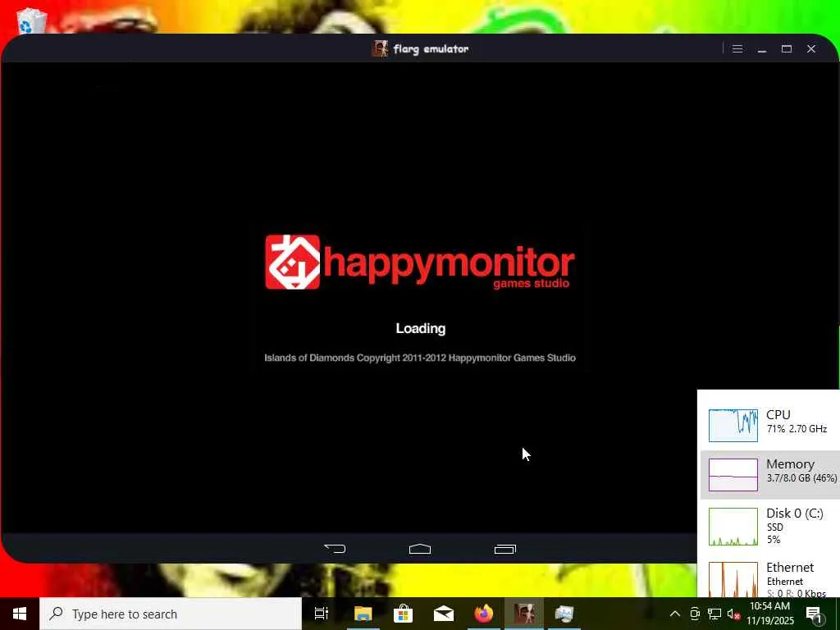Switch to flarg emulator taskbar button
This screenshot has width=840, height=630.
tap(524, 614)
